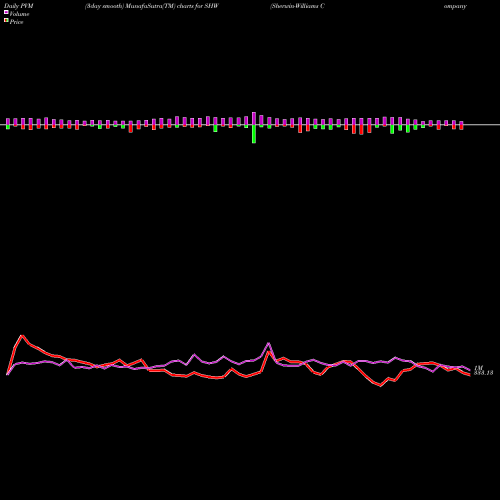Click the 'Daily PVM' title text
Screen dimensions: 500x500
tap(19, 6)
